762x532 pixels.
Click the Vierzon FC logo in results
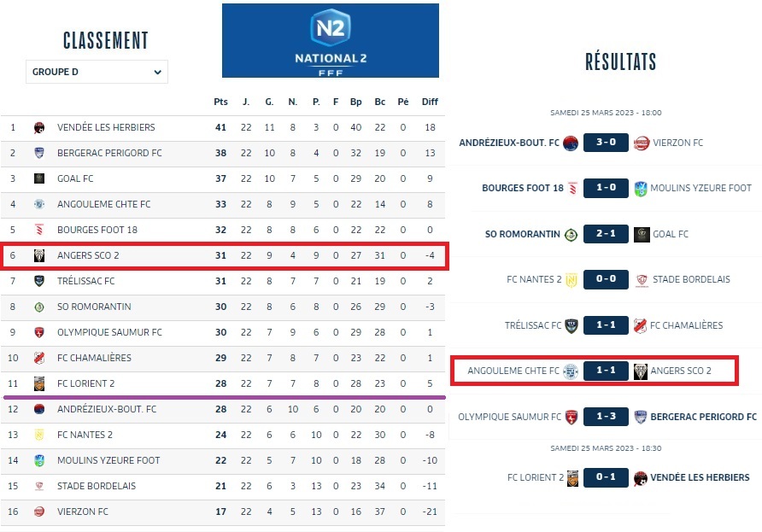pyautogui.click(x=642, y=143)
